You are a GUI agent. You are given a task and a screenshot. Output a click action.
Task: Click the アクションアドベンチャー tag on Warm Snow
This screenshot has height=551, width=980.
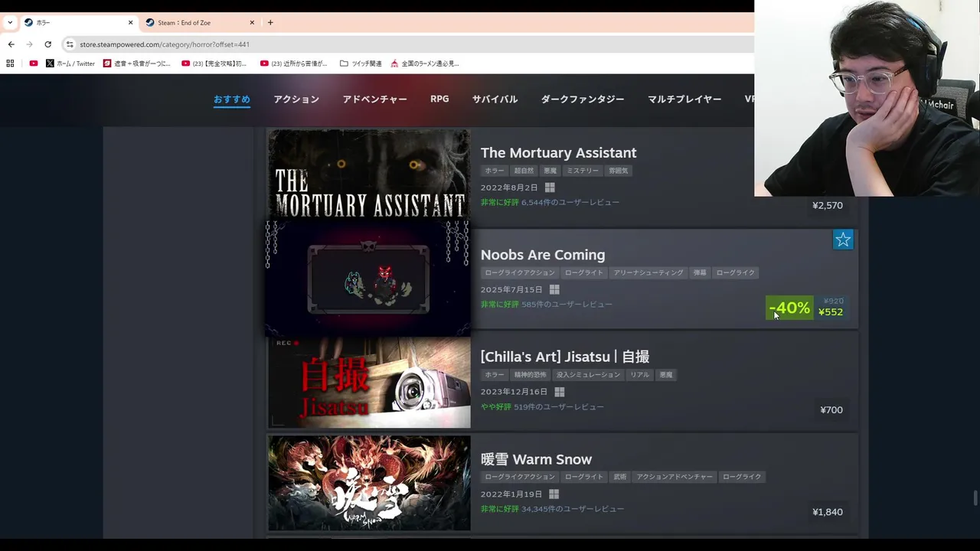tap(675, 477)
